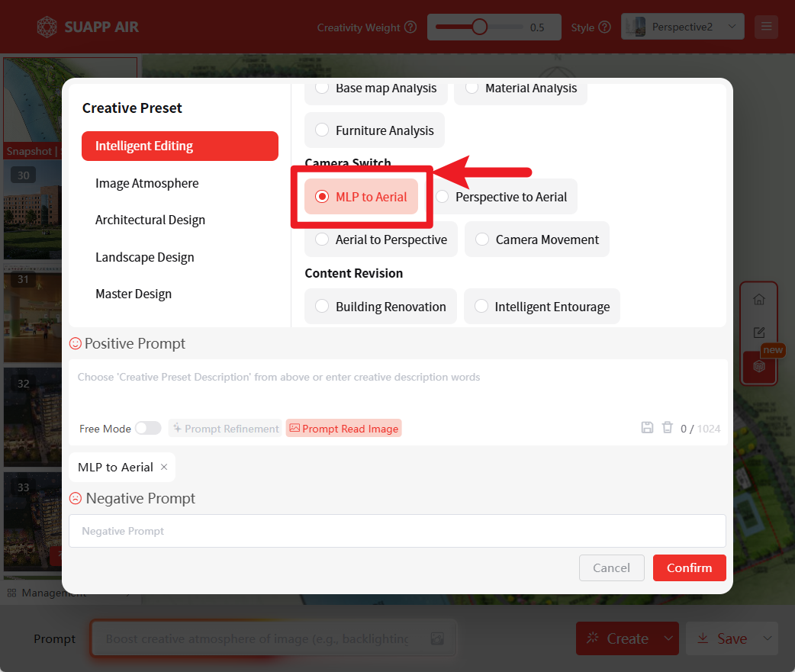Select the Perspective to Aerial radio option
Viewport: 795px width, 672px height.
click(x=443, y=197)
